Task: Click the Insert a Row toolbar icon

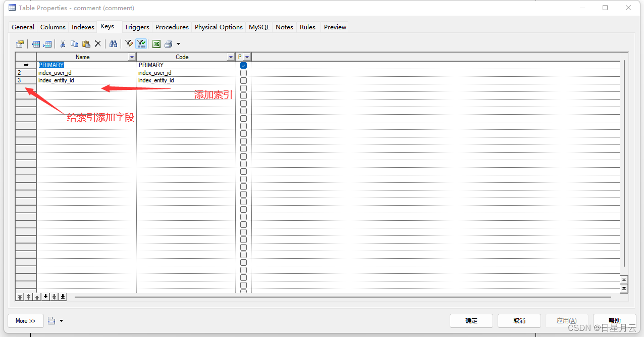Action: (36, 44)
